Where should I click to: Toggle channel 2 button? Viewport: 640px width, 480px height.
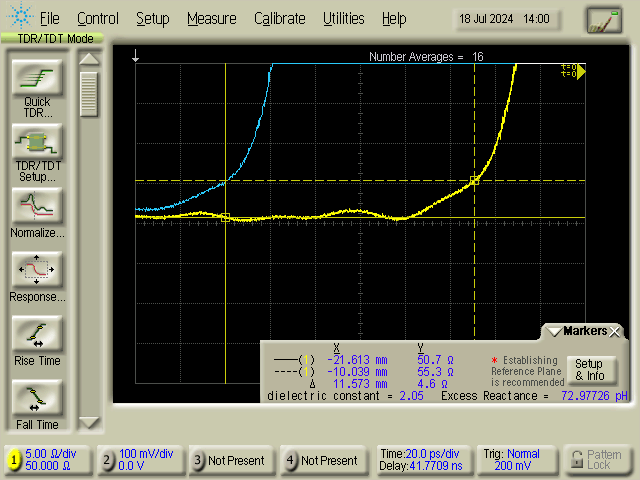(x=107, y=460)
